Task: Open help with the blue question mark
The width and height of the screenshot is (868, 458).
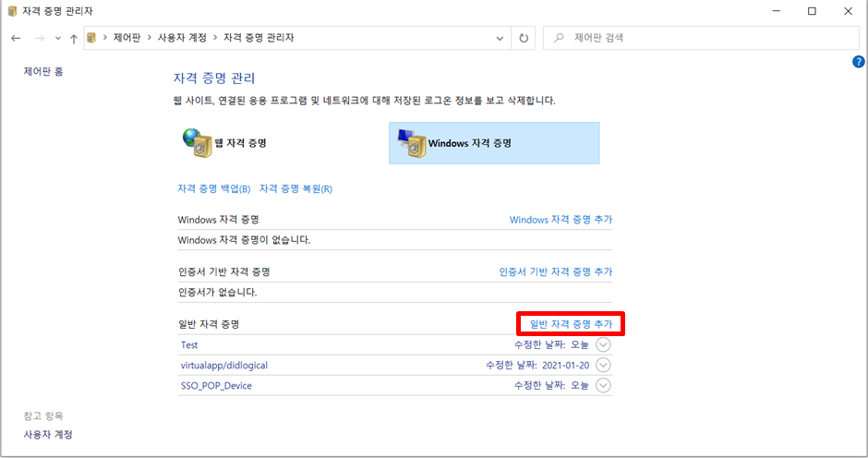Action: (x=858, y=62)
